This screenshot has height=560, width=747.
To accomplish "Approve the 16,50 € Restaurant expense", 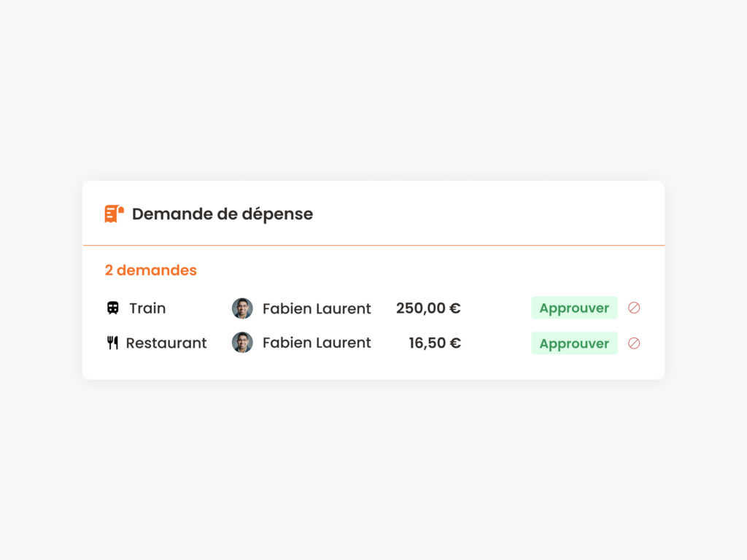I will point(574,343).
